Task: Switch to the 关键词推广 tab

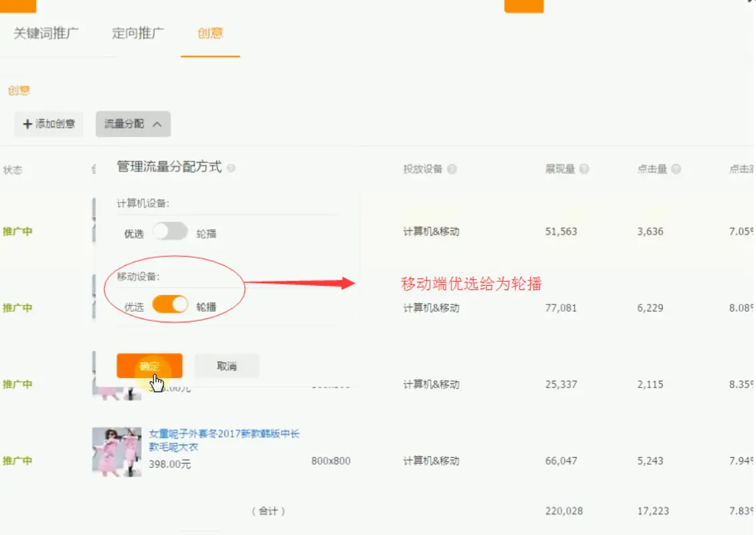Action: 47,33
